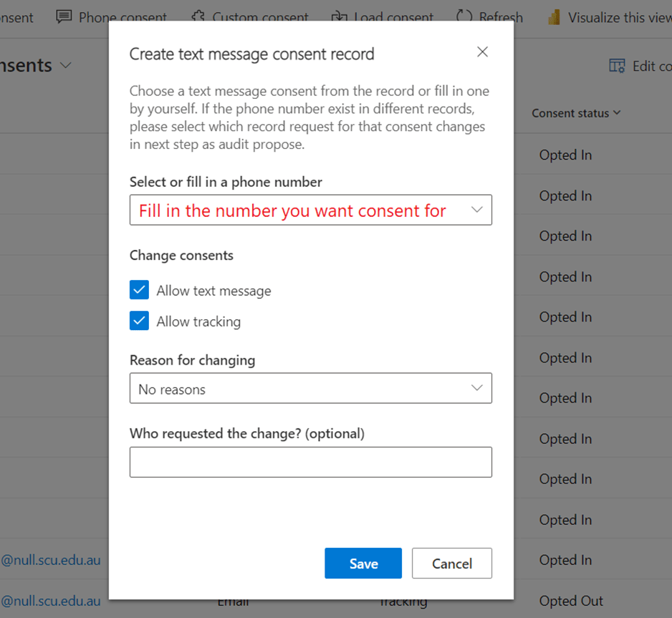
Task: Uncheck Allow text message checkbox
Action: point(139,290)
